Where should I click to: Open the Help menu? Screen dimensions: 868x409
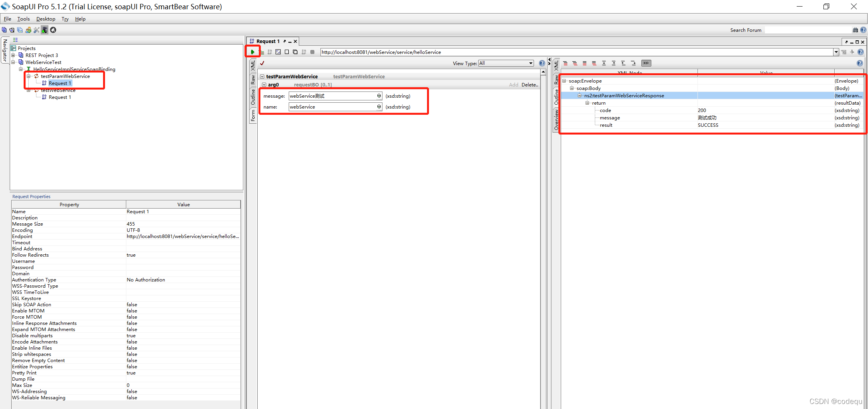click(x=80, y=19)
